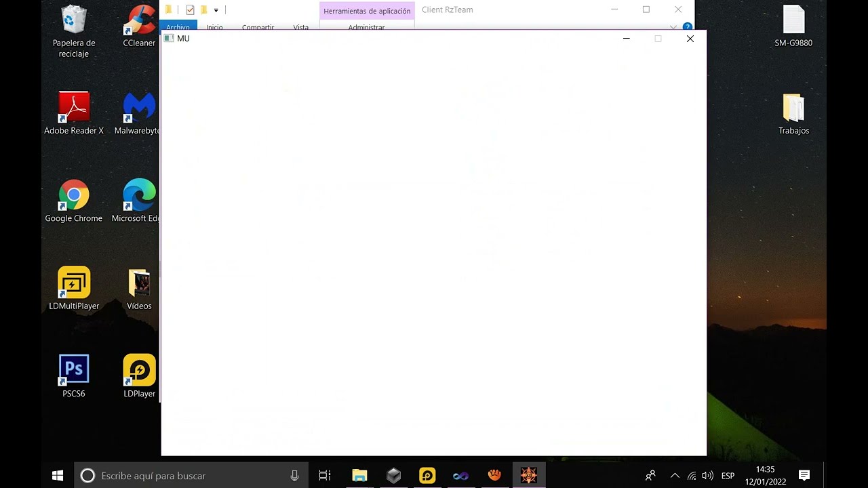
Task: Open the volume control in system tray
Action: [x=708, y=476]
